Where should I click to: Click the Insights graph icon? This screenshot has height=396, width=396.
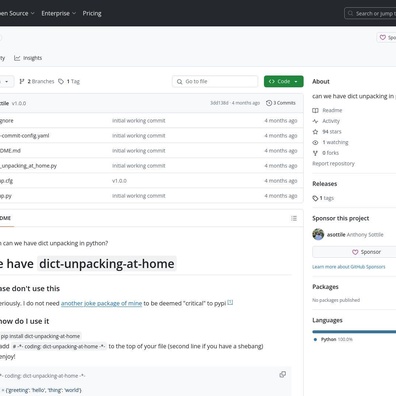coord(17,58)
